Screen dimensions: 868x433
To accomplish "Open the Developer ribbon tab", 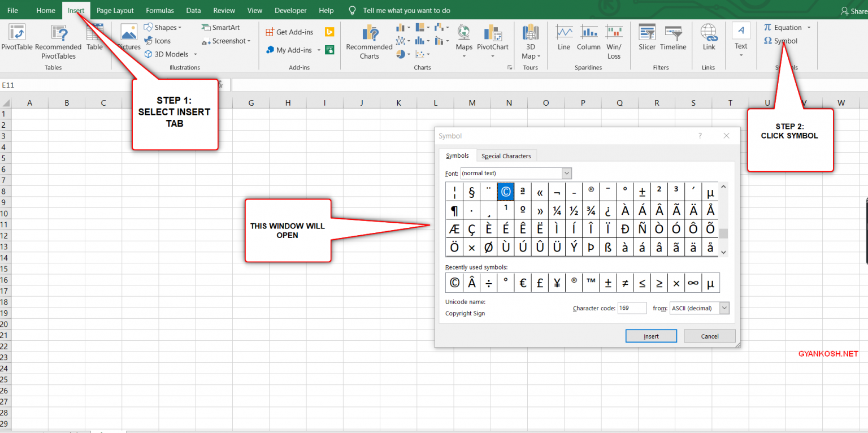I will [x=290, y=10].
